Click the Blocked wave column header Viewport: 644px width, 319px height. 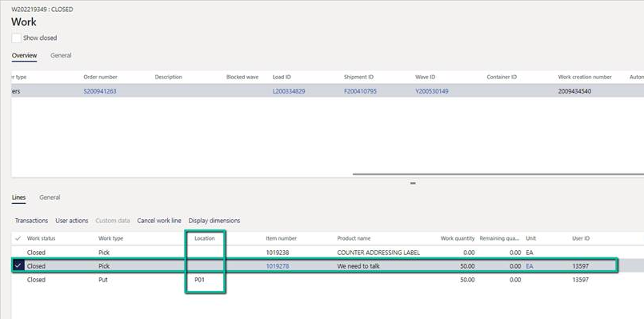pos(242,77)
